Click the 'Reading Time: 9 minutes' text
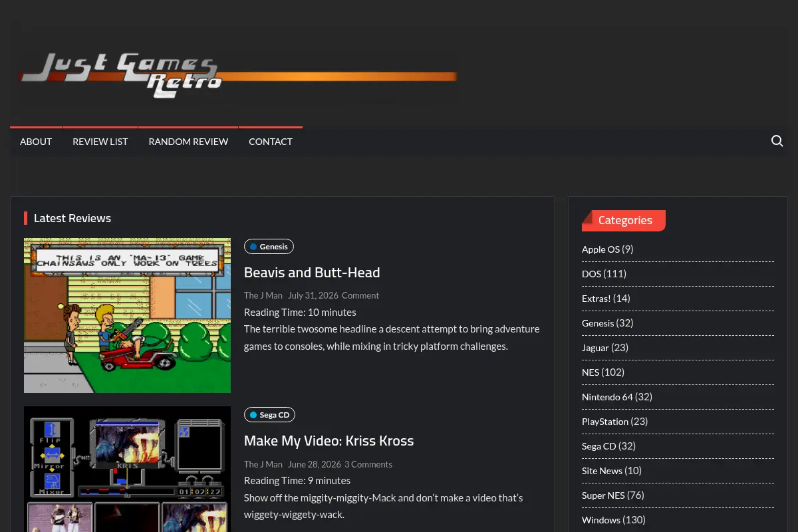This screenshot has height=532, width=798. [x=297, y=480]
